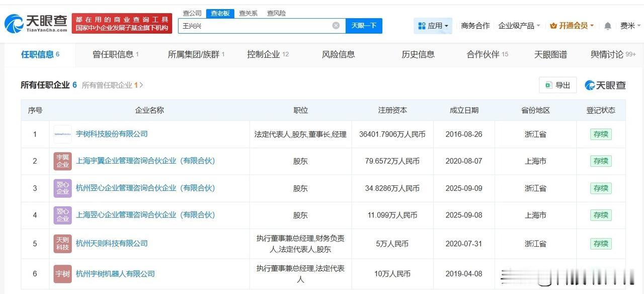Switch to the 查关系 search tab

(248, 13)
